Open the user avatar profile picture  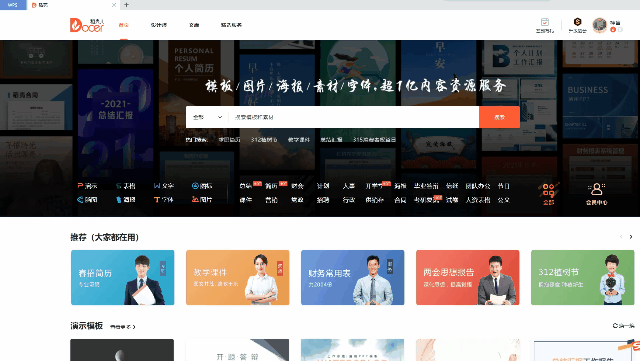pyautogui.click(x=600, y=25)
